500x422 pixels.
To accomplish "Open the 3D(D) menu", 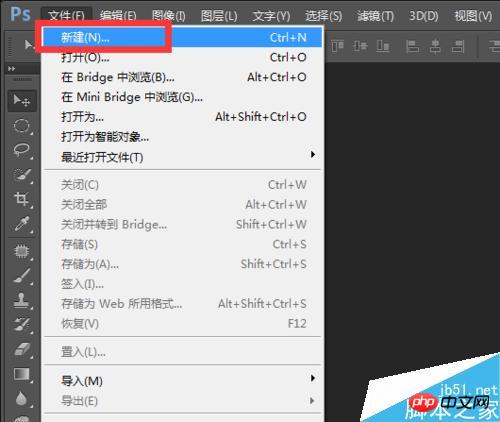I will pos(424,16).
